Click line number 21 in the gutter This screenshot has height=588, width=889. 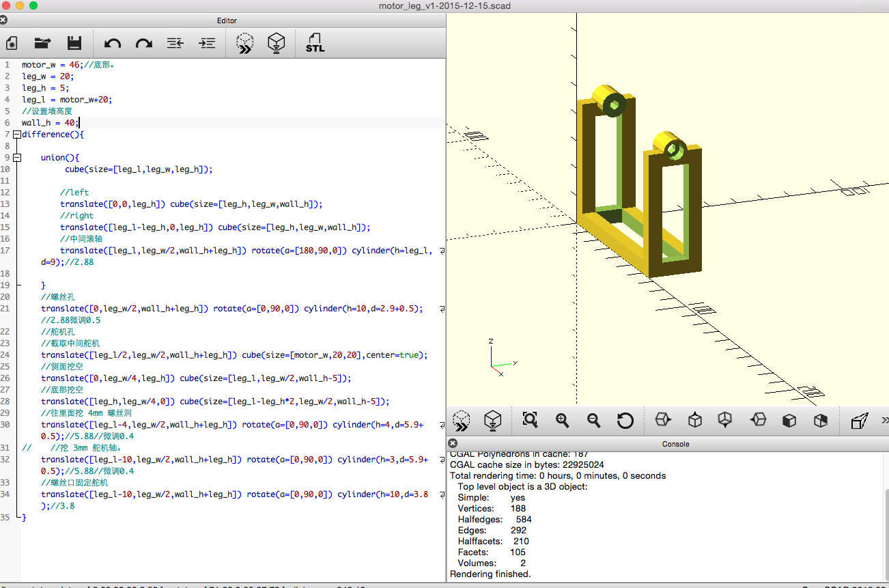(5, 309)
